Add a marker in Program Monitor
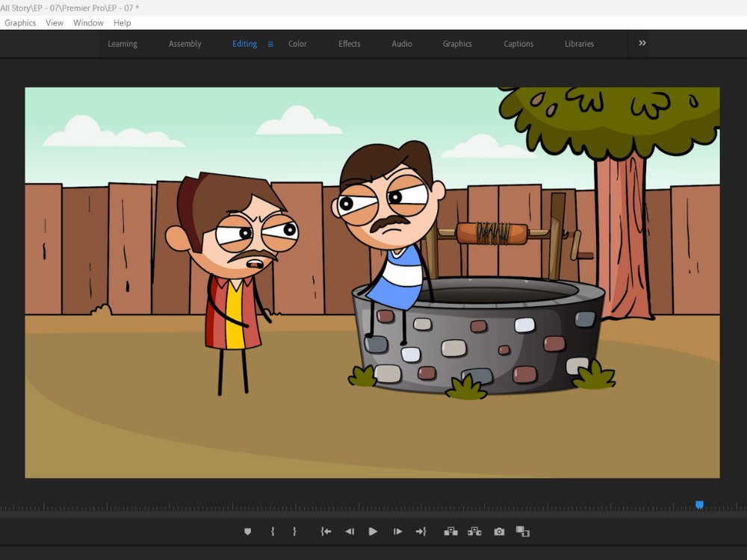 (247, 532)
